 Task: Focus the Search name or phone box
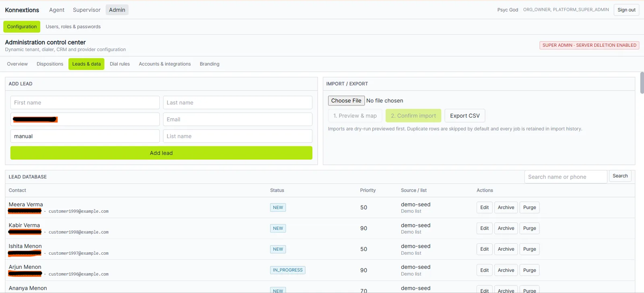(x=566, y=177)
